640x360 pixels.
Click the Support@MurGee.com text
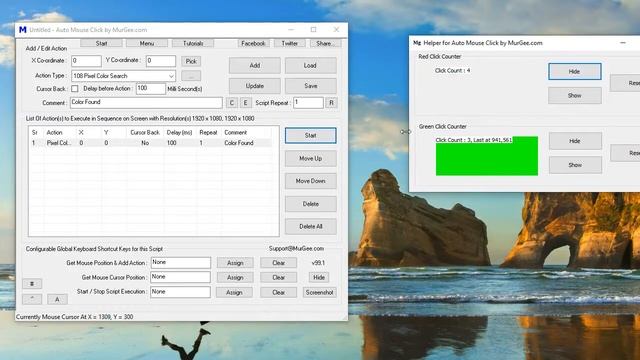pyautogui.click(x=296, y=249)
